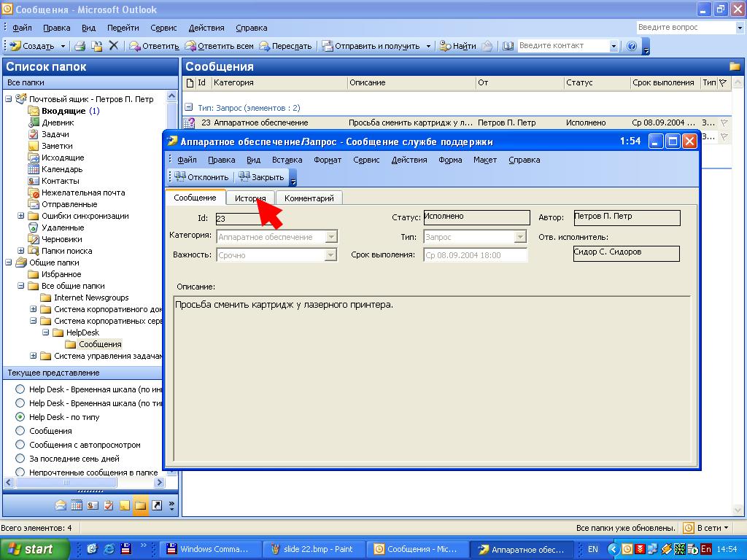This screenshot has width=747, height=560.
Task: Click the filter funnel icon in column header
Action: click(x=723, y=82)
